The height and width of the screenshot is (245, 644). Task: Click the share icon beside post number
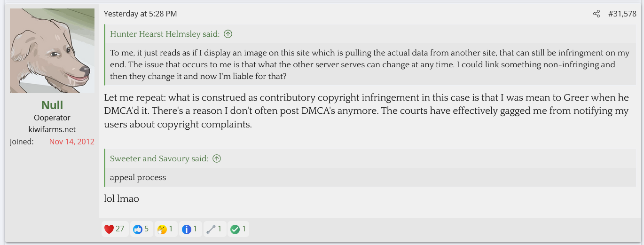pos(597,14)
